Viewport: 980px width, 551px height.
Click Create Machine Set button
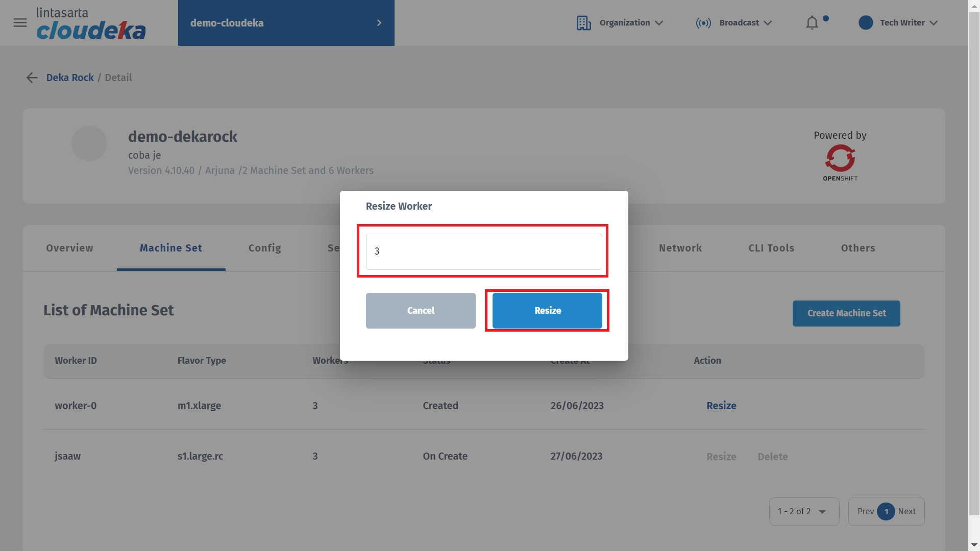pos(846,313)
